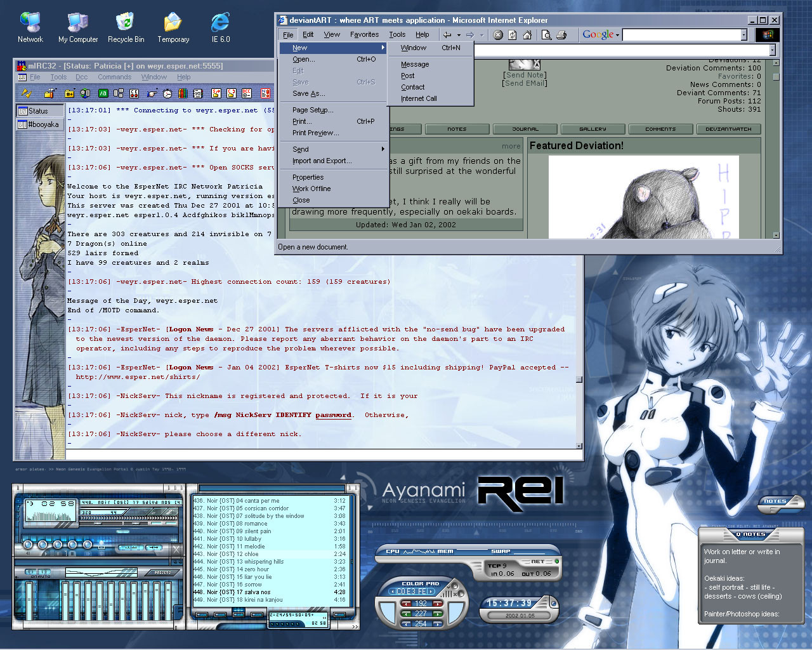Viewport: 812px width, 650px height.
Task: Open DEVIANTWATCH tab on deviantART page
Action: [x=728, y=129]
